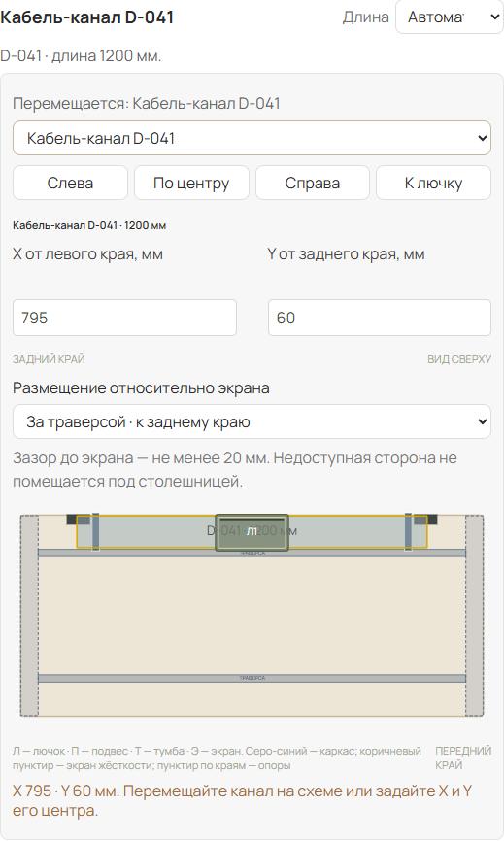This screenshot has height=841, width=504.
Task: Select the upper ТРАВЕРСА bar on diagram
Action: [252, 553]
